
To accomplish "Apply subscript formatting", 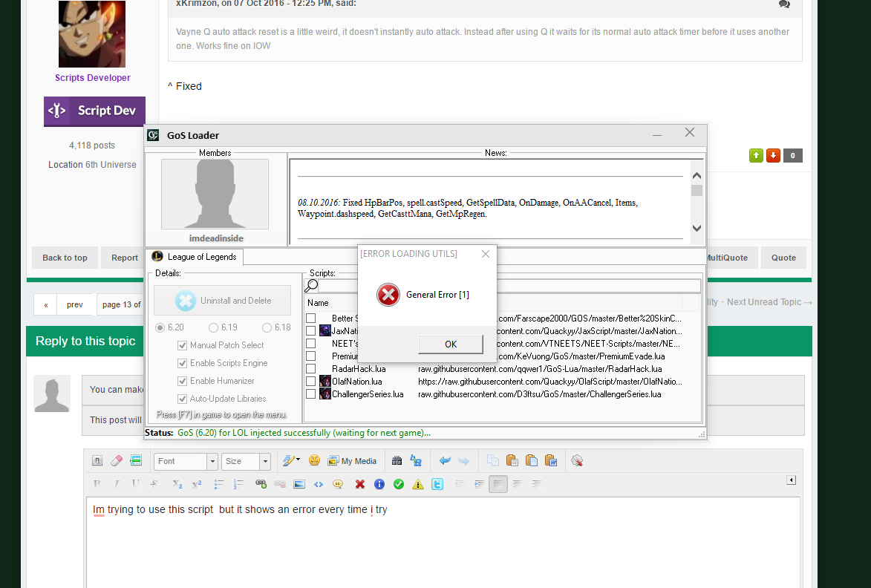I will pyautogui.click(x=177, y=484).
